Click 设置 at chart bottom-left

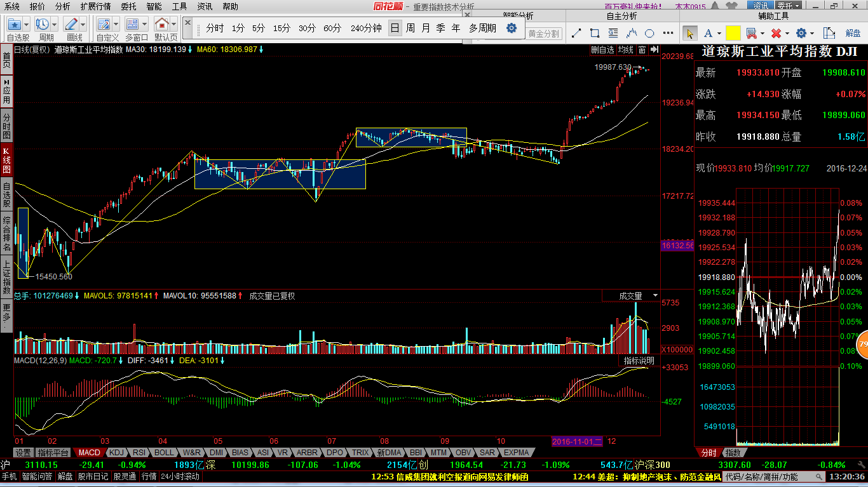tap(24, 453)
